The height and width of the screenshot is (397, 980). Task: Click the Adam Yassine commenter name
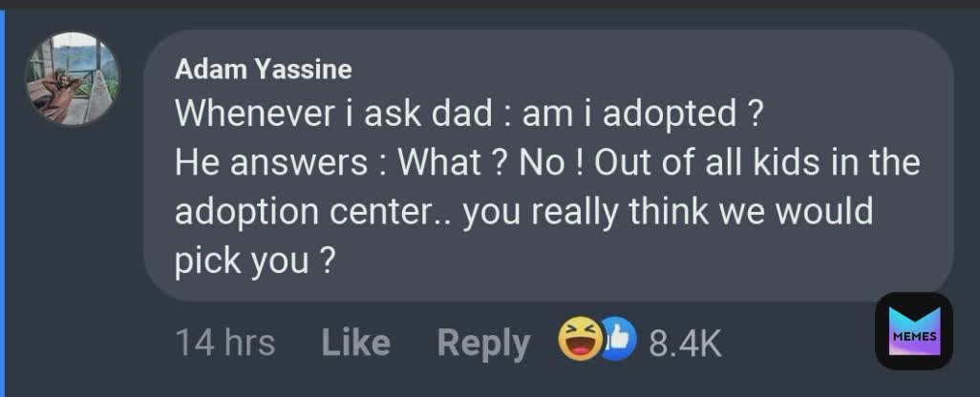coord(264,70)
